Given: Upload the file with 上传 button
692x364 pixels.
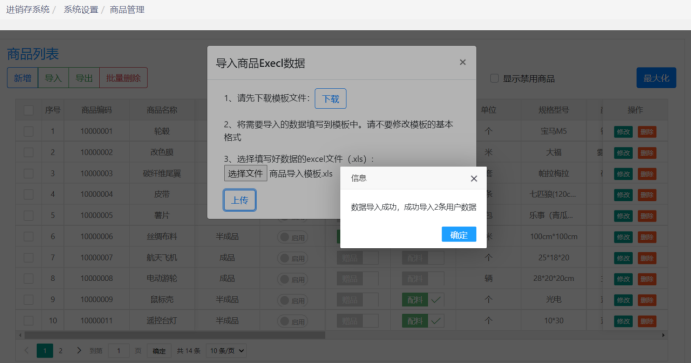Looking at the screenshot, I should tap(239, 200).
